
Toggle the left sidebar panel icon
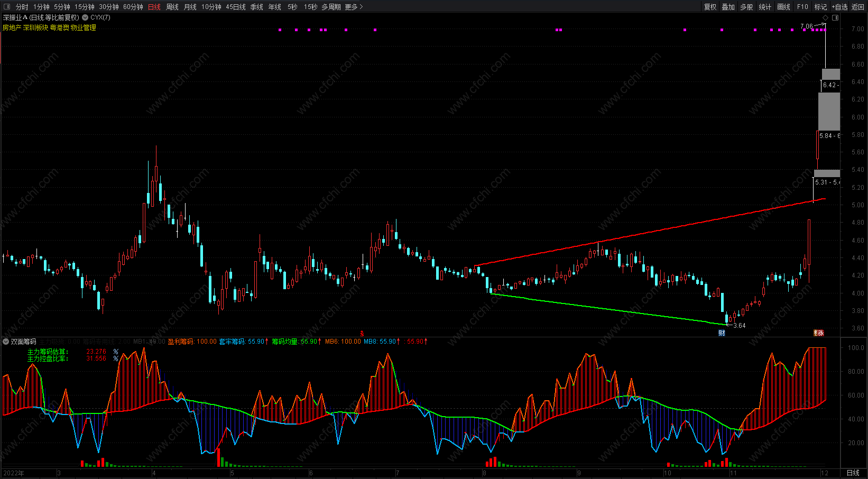6,7
